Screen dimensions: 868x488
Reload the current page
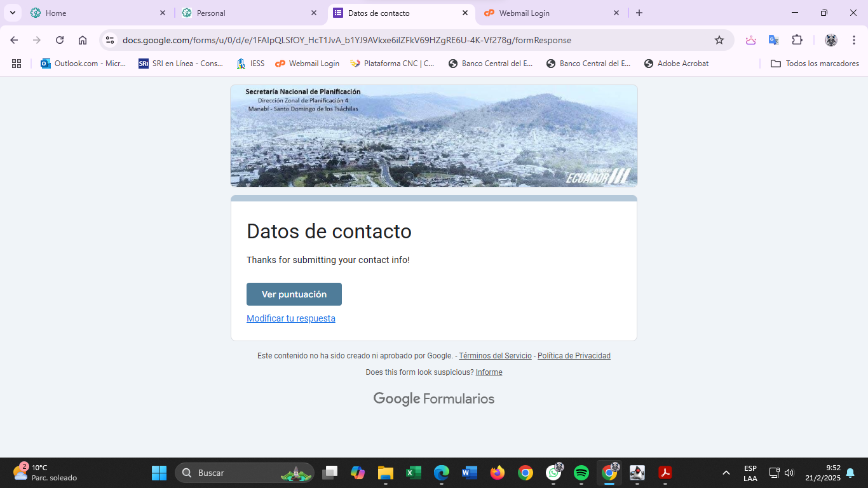click(x=60, y=40)
